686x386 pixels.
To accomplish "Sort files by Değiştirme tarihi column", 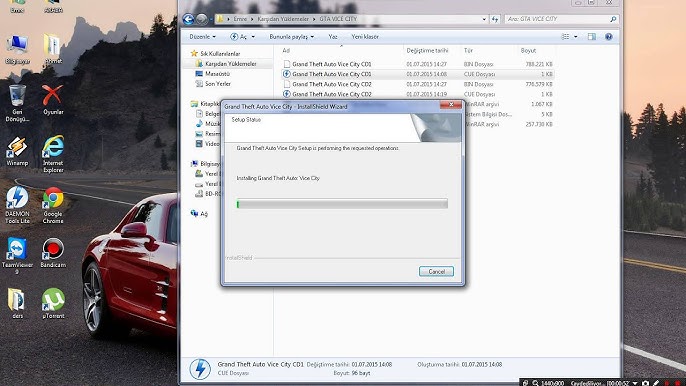I will 427,51.
